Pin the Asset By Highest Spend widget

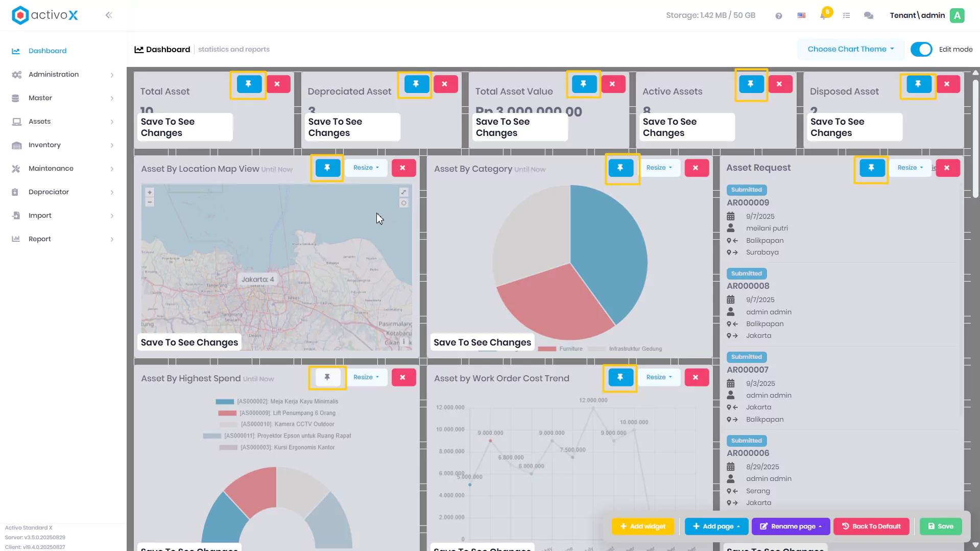click(x=327, y=377)
